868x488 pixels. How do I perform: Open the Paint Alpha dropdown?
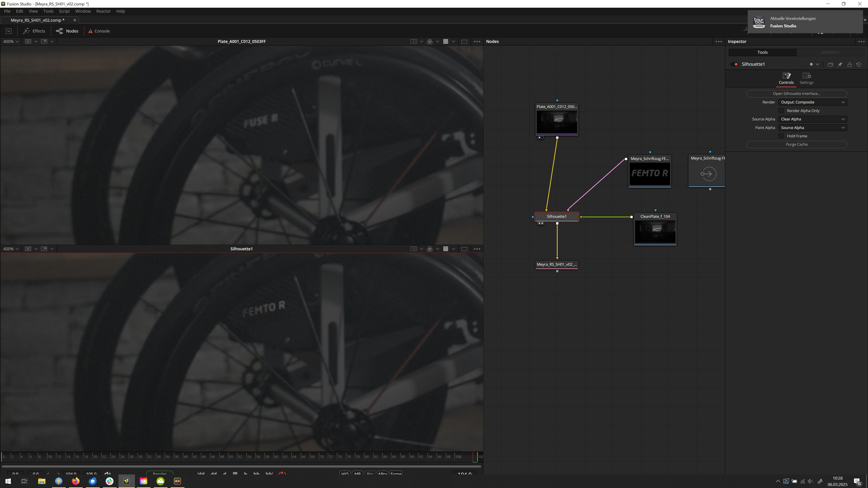[812, 128]
